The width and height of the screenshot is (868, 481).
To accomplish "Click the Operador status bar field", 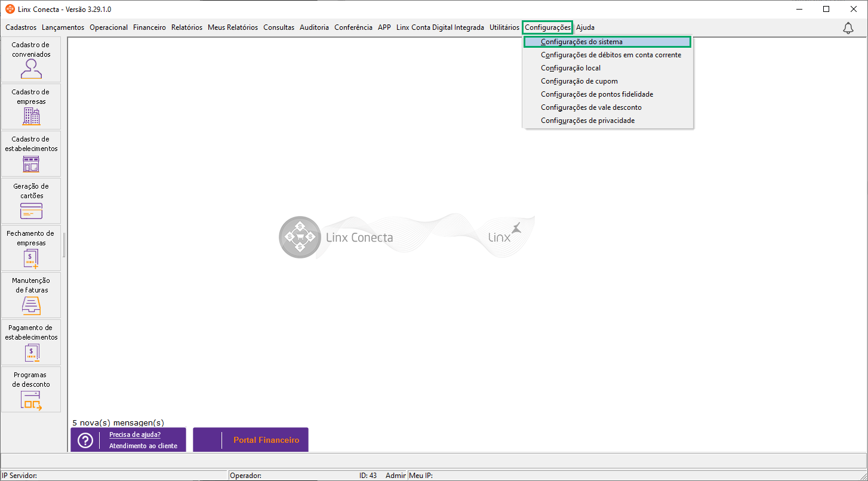I will click(x=293, y=476).
